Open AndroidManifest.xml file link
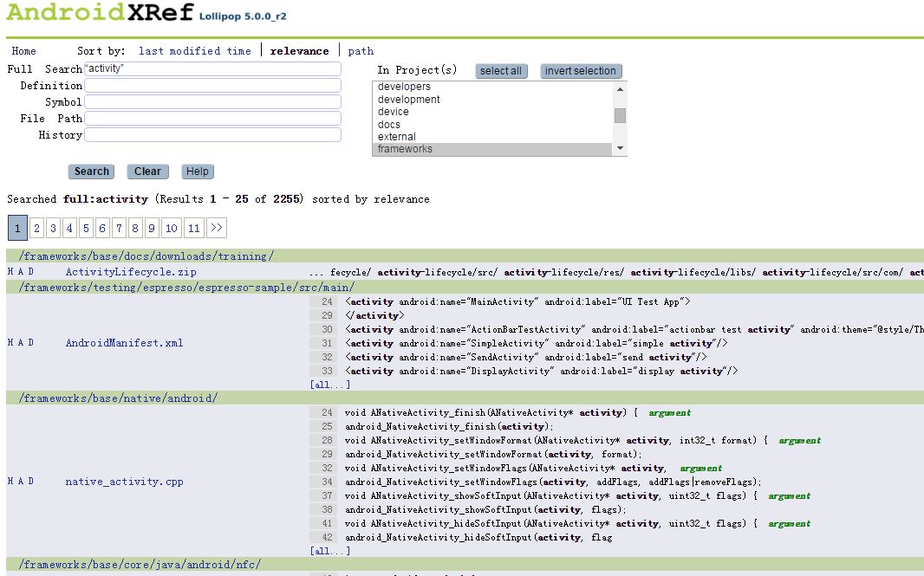 124,343
